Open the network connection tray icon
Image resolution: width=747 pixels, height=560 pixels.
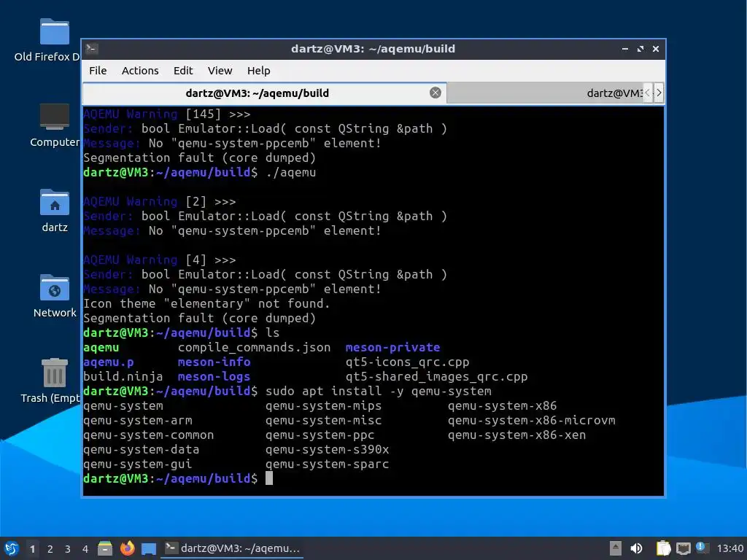click(683, 548)
